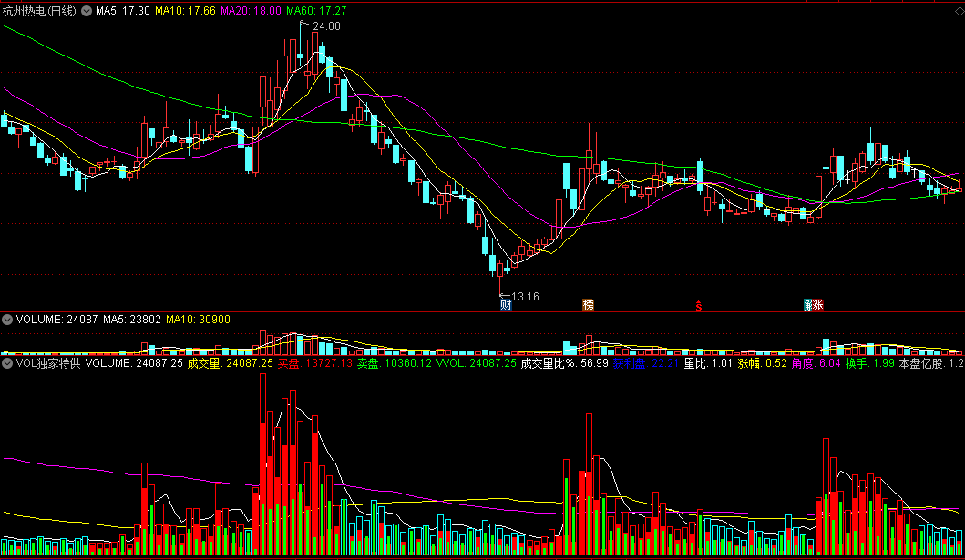Click the 成交量比%: 56.99 value
965x560 pixels.
point(564,363)
